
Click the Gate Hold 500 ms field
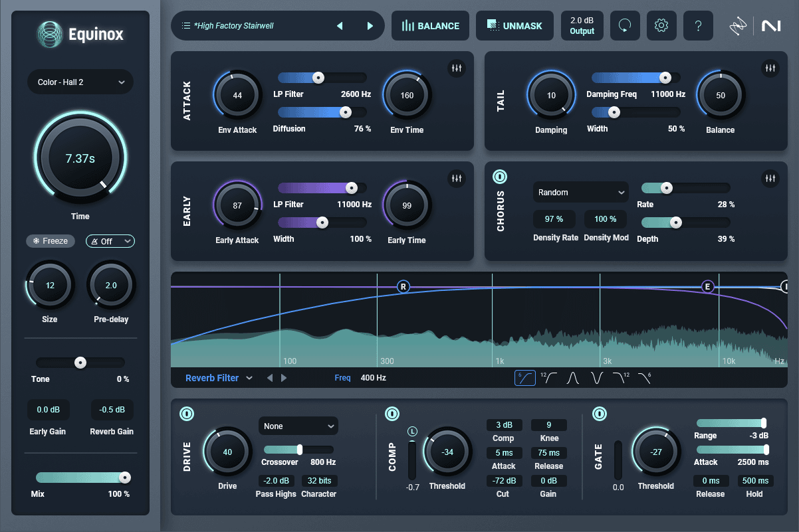[x=755, y=481]
